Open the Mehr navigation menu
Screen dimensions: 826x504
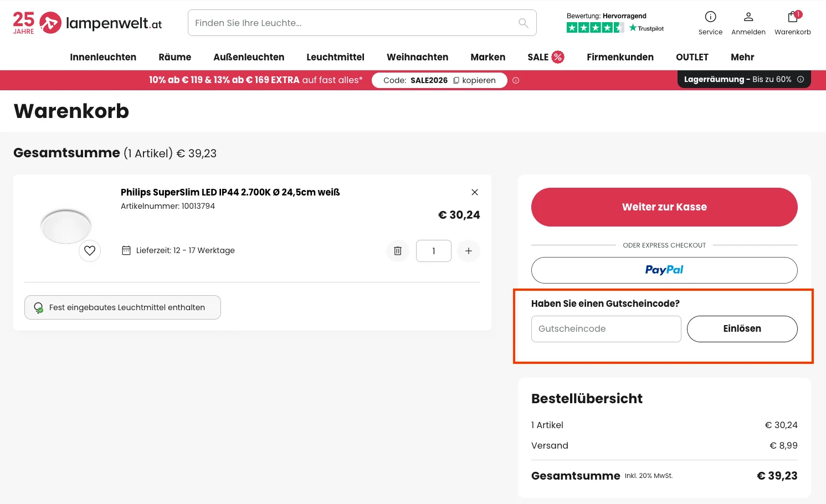click(742, 57)
